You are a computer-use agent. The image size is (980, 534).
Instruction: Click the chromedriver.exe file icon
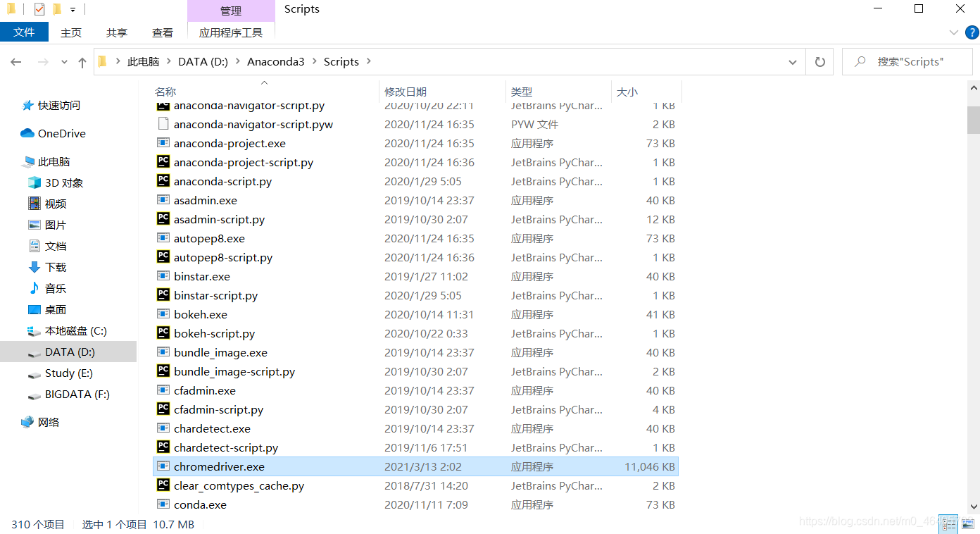[163, 466]
